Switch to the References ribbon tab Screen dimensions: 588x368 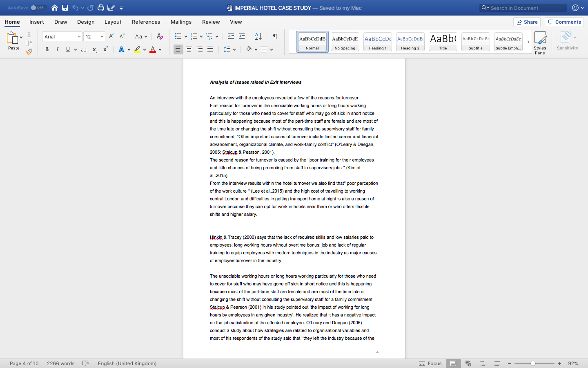(146, 22)
